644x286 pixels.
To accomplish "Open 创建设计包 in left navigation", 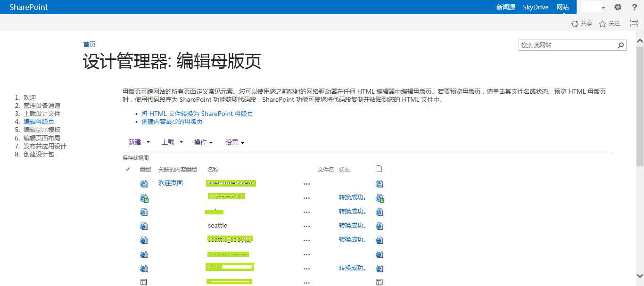I will point(39,154).
